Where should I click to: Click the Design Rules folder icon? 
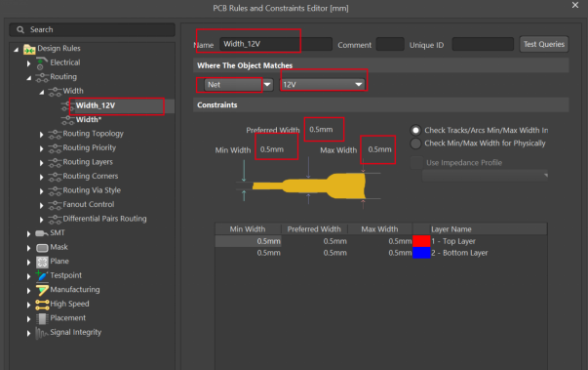(x=29, y=49)
